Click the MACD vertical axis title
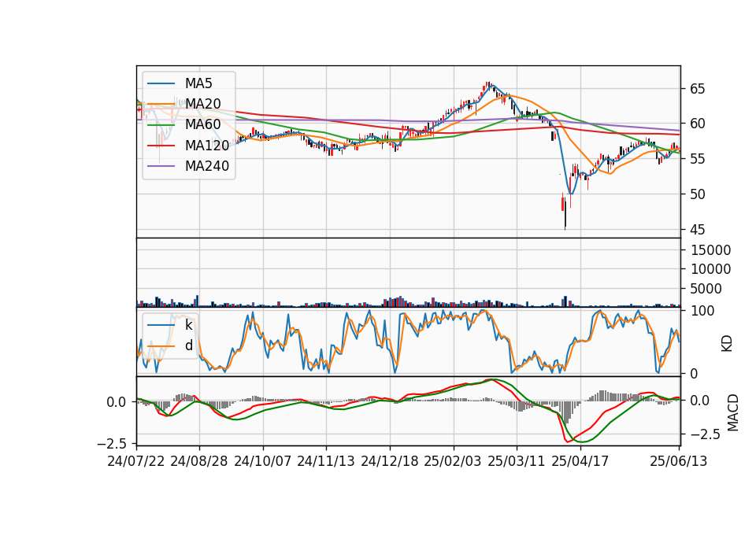 733,412
